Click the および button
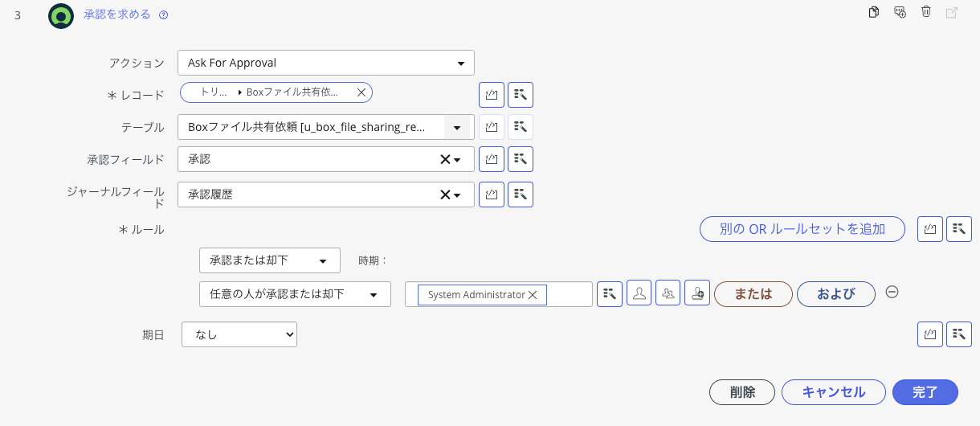This screenshot has height=426, width=980. coord(836,294)
